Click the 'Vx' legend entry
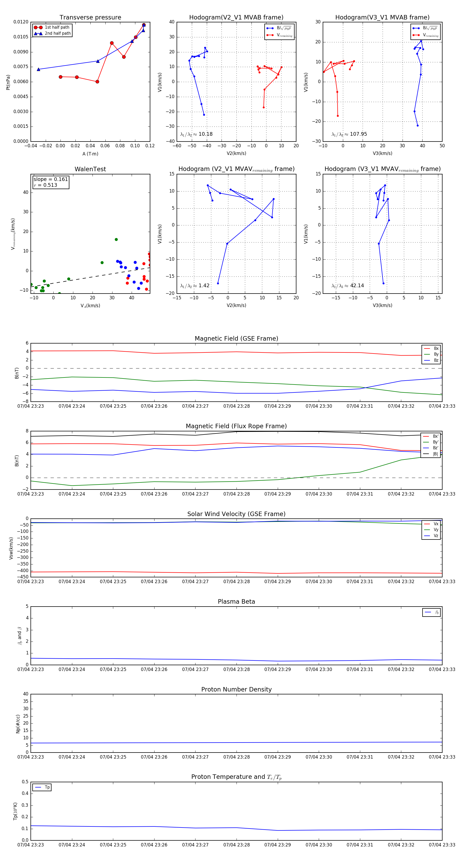 click(431, 524)
